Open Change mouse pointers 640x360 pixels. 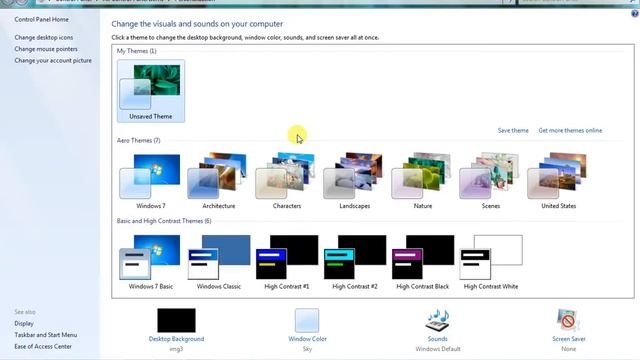pyautogui.click(x=46, y=49)
